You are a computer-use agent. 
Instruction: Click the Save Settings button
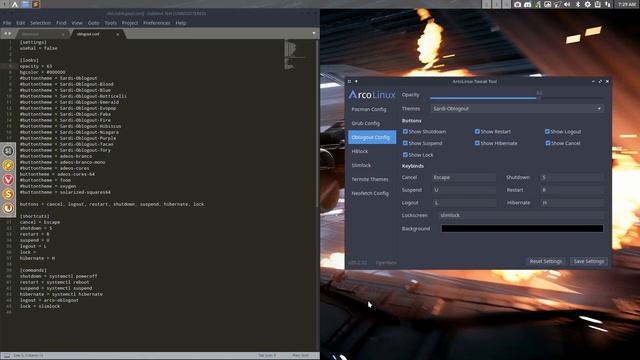tap(589, 261)
